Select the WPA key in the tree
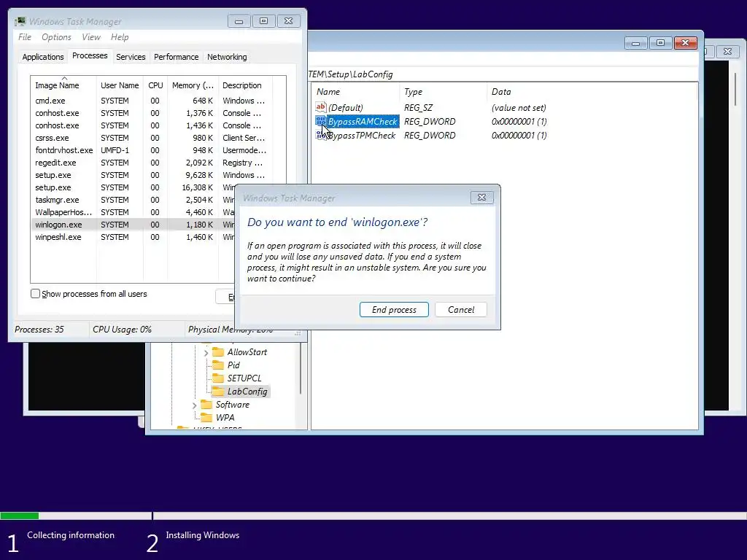Image resolution: width=747 pixels, height=560 pixels. (225, 418)
